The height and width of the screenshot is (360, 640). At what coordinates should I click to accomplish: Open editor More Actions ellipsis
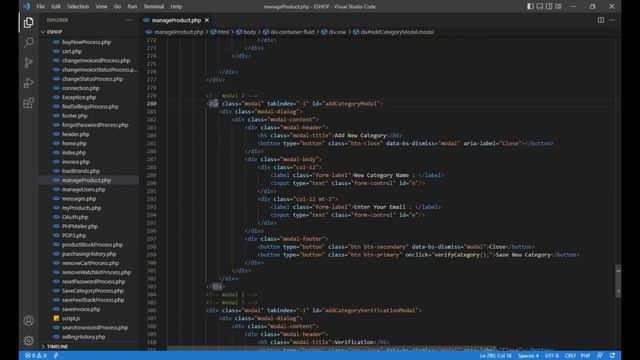[x=611, y=20]
